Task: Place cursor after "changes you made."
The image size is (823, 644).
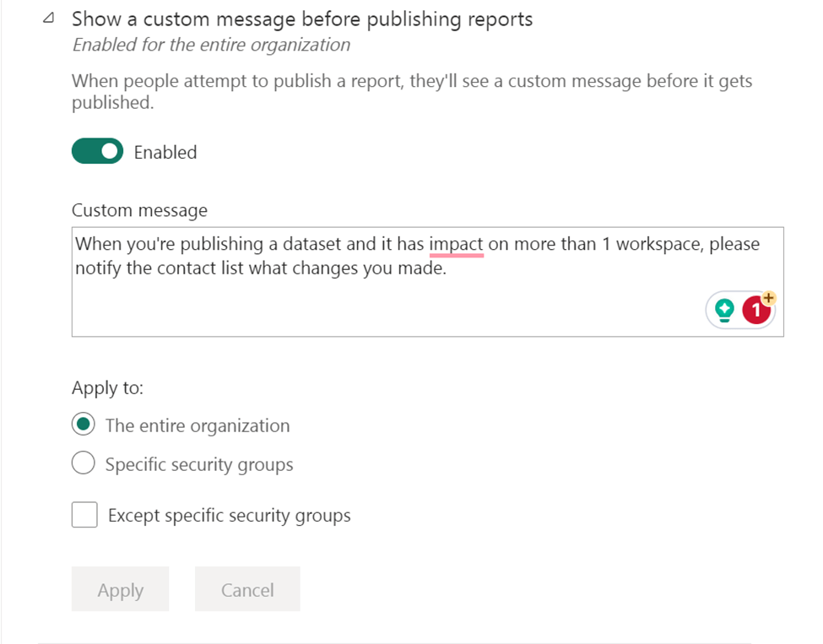Action: (447, 271)
